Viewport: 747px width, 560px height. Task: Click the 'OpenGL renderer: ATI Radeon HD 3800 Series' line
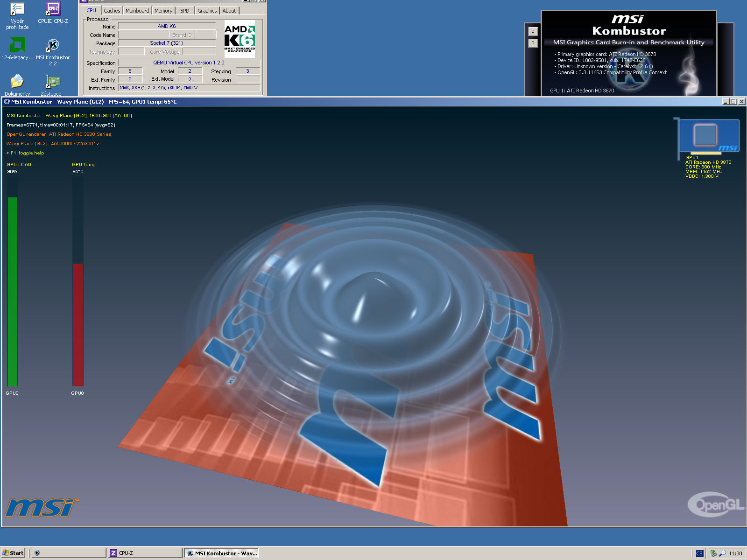tap(59, 134)
